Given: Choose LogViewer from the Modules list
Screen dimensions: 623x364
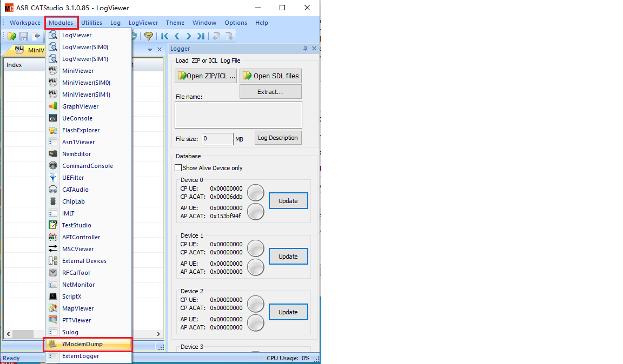Looking at the screenshot, I should [x=89, y=35].
